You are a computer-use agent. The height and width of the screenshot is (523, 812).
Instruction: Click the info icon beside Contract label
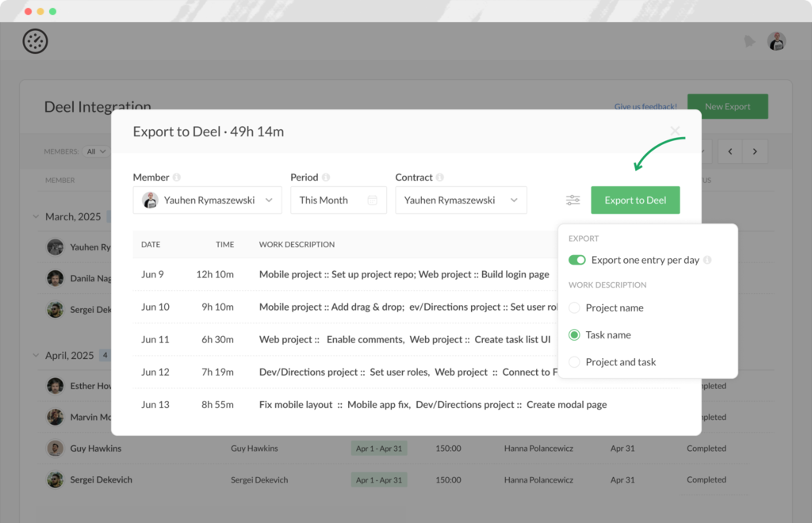tap(440, 178)
